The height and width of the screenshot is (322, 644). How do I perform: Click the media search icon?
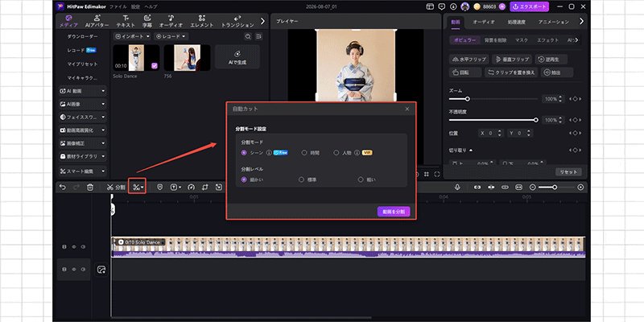(248, 36)
